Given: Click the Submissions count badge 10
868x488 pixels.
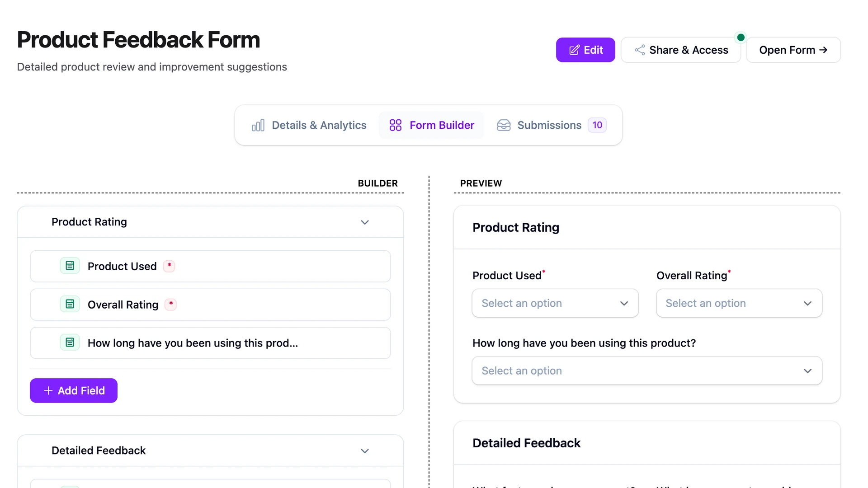Looking at the screenshot, I should pos(597,125).
